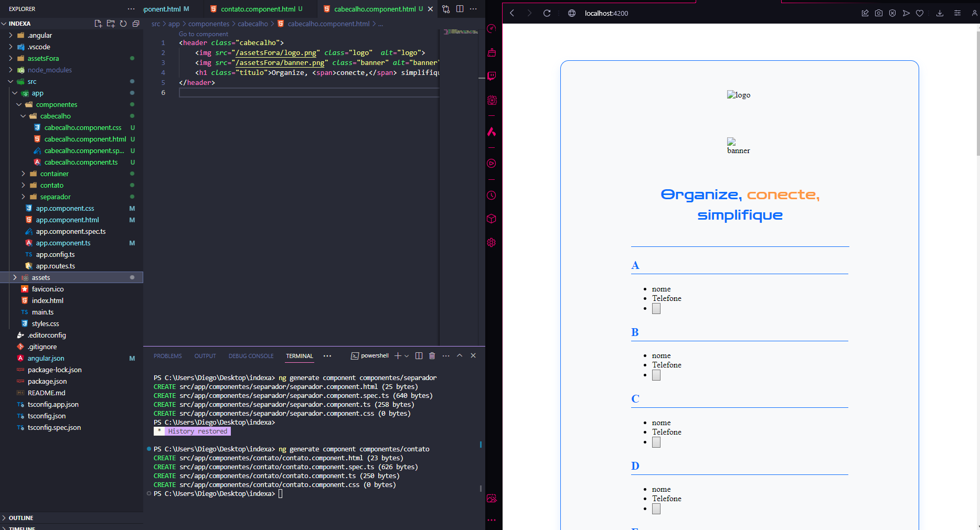Open the cube Extensions icon in the browser sidebar

[492, 219]
